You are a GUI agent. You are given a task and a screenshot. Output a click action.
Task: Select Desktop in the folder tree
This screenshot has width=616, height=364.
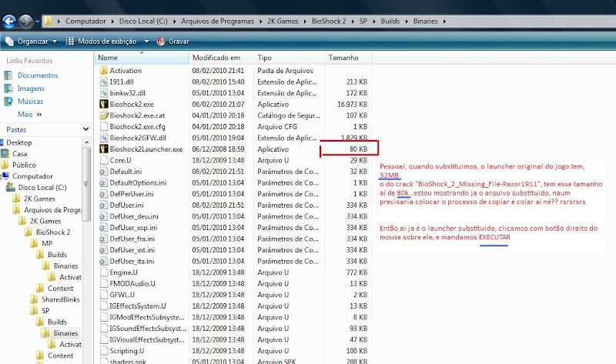tap(18, 142)
